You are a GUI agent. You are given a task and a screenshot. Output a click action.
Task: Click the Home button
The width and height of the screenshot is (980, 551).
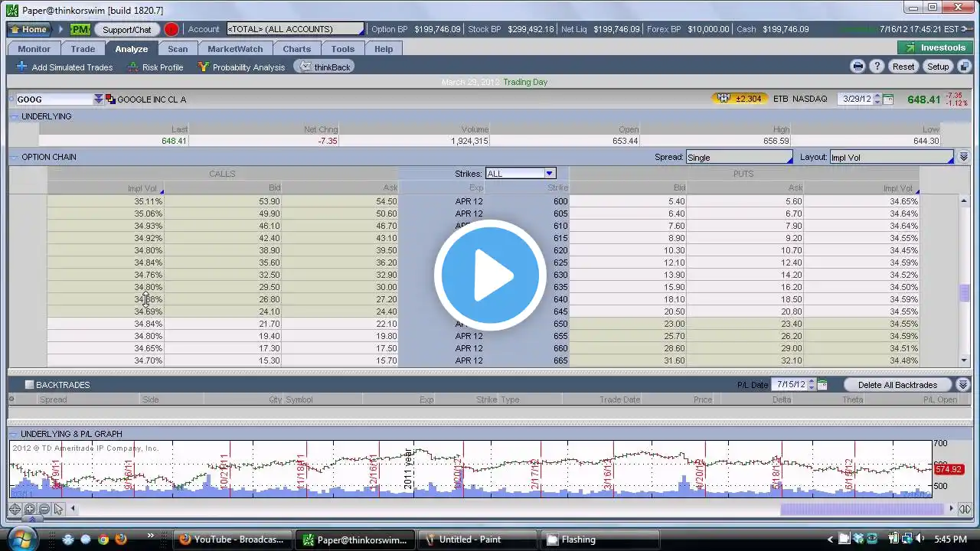(x=28, y=29)
